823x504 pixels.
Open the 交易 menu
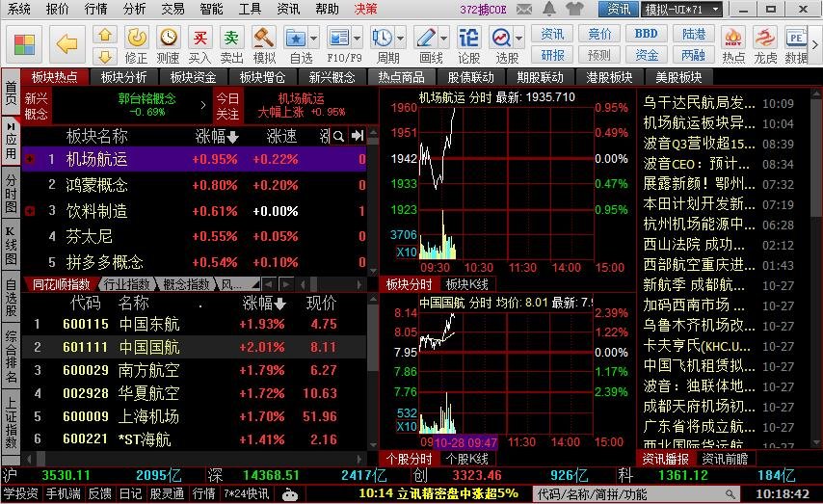[173, 9]
